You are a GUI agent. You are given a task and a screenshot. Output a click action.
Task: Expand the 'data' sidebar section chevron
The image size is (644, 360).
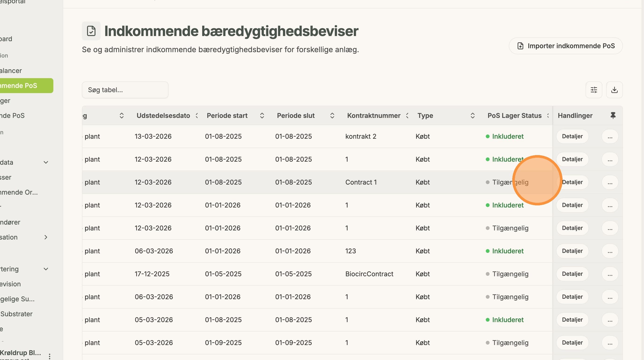click(46, 162)
